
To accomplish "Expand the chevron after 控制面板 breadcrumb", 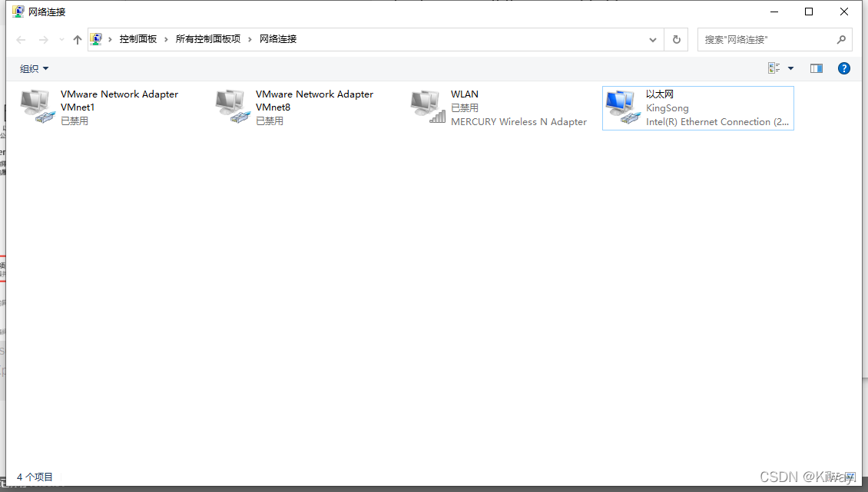I will (166, 39).
